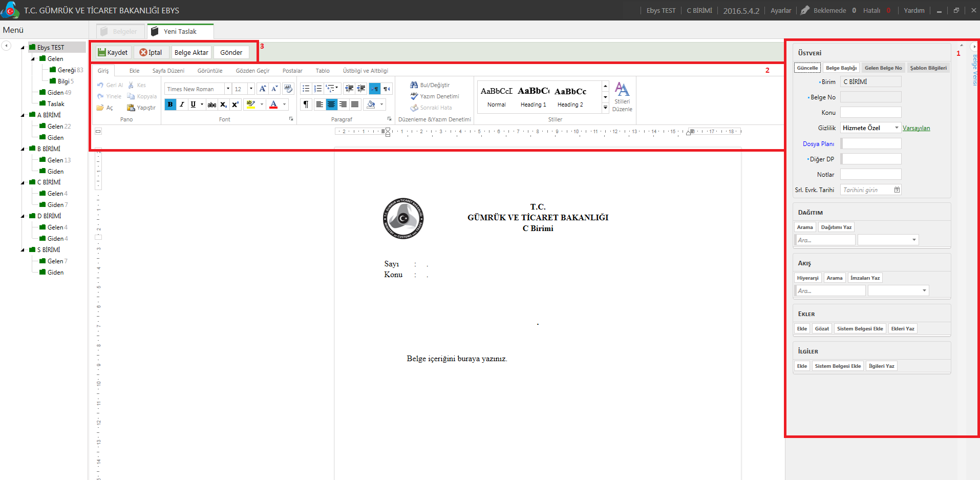Image resolution: width=980 pixels, height=480 pixels.
Task: Toggle underline formatting
Action: click(x=193, y=105)
